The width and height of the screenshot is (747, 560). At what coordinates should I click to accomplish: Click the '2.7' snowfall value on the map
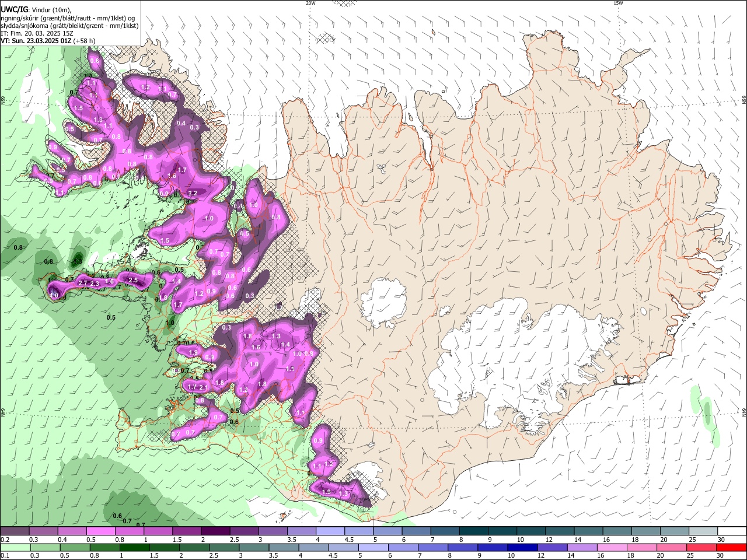82,283
